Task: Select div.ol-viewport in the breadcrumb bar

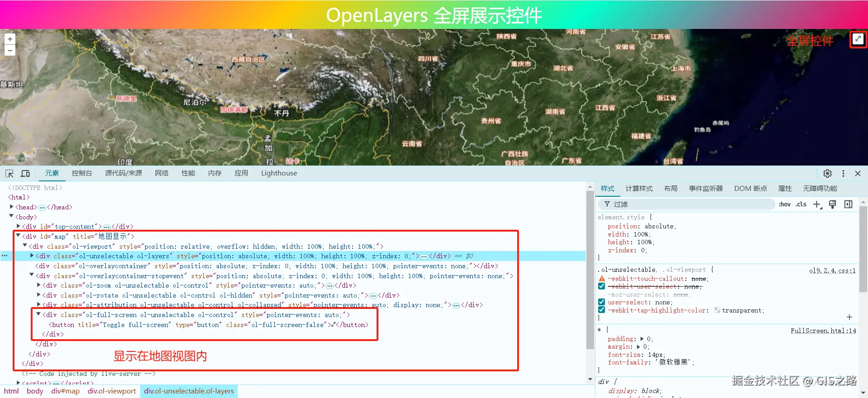Action: coord(112,391)
